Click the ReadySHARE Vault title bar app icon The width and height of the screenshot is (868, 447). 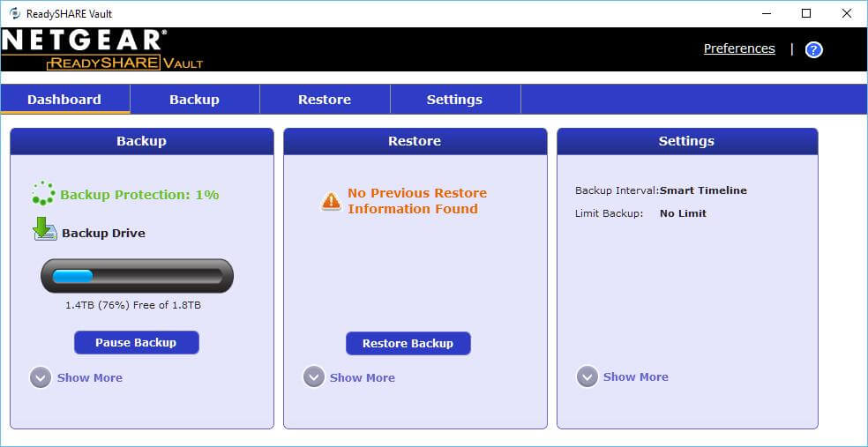(14, 13)
